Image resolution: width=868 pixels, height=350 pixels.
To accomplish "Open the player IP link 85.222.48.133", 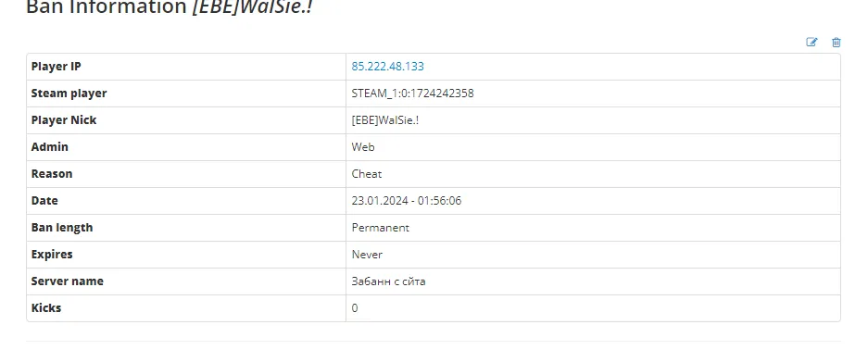I will [x=387, y=67].
